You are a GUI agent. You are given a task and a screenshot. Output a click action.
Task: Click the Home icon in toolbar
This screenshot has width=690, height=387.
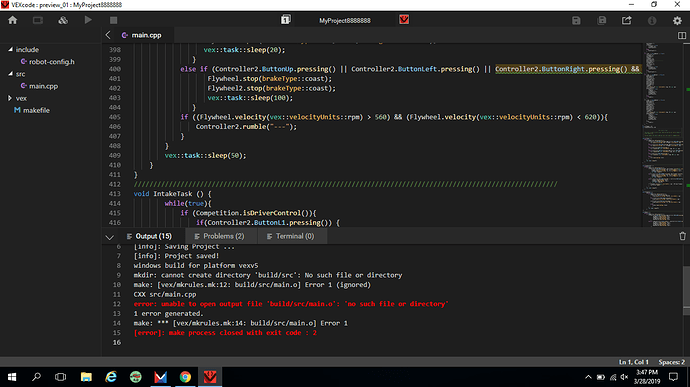(x=12, y=20)
